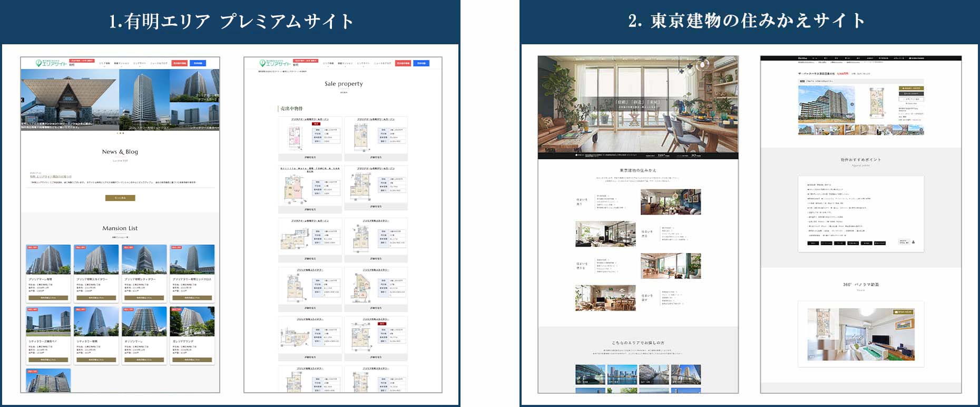Open the ブリリアタワー有明ミッドクロス mansion photo
Image resolution: width=980 pixels, height=407 pixels.
(x=192, y=259)
